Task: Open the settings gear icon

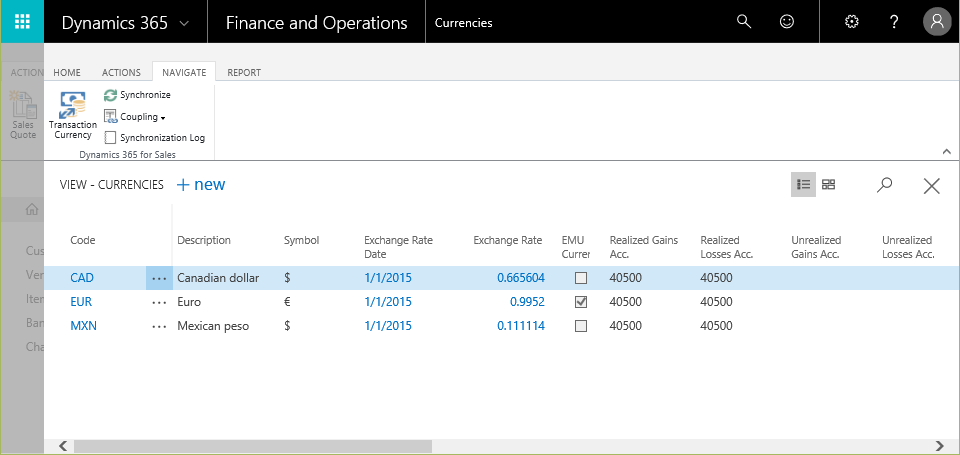Action: tap(851, 22)
